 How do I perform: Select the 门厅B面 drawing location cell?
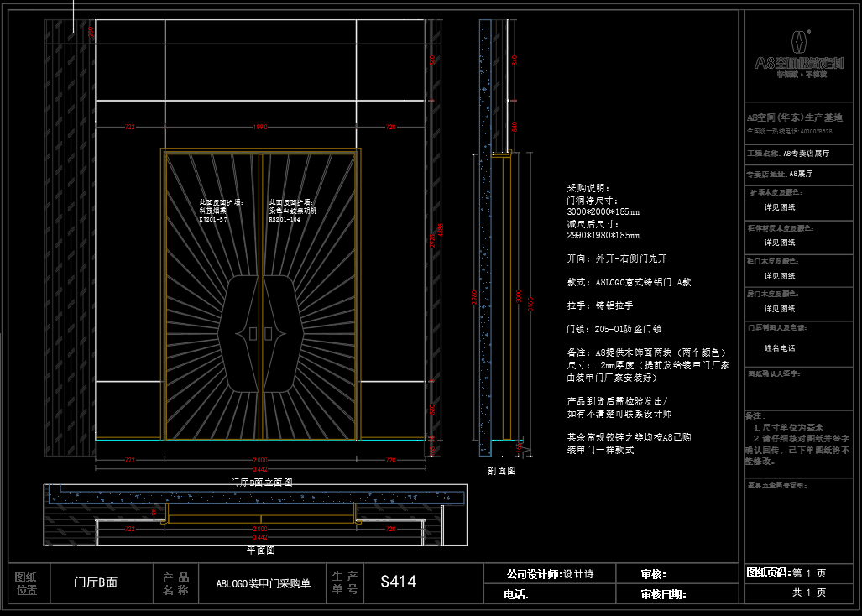point(96,583)
